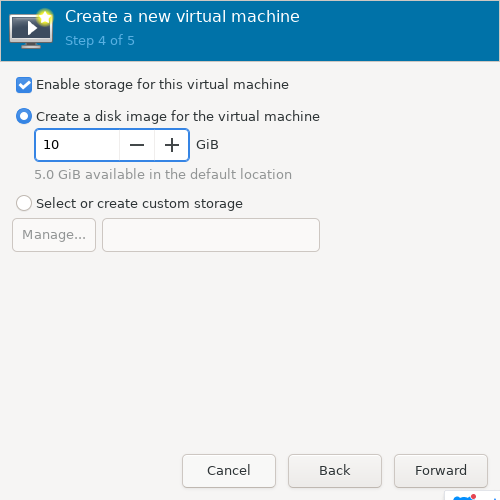Click the virtual machine monitor icon in header

[x=31, y=29]
